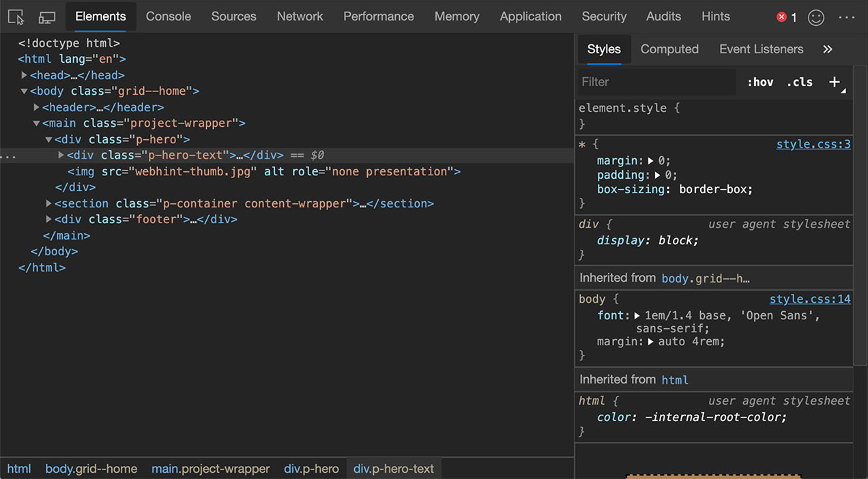
Task: Open the Hints tab
Action: coord(716,16)
